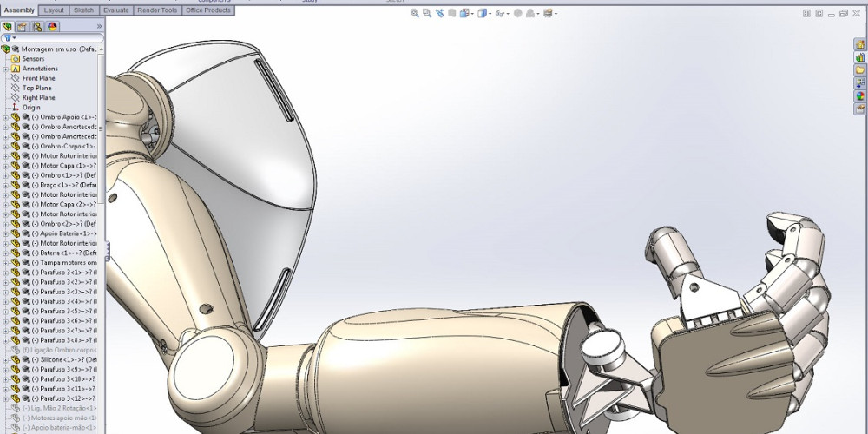The width and height of the screenshot is (868, 434).
Task: Open the File Explorer folder task pane tab
Action: click(860, 69)
